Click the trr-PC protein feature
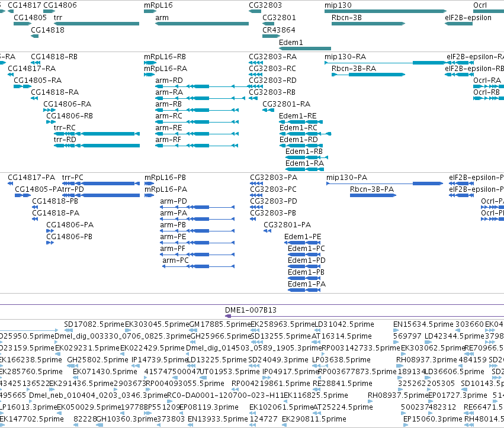The image size is (504, 428). coord(101,184)
